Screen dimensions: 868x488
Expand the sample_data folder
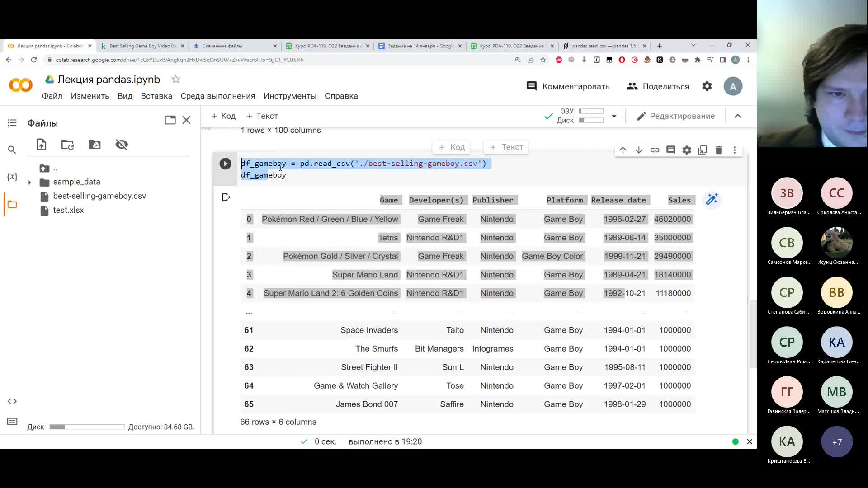coord(30,183)
